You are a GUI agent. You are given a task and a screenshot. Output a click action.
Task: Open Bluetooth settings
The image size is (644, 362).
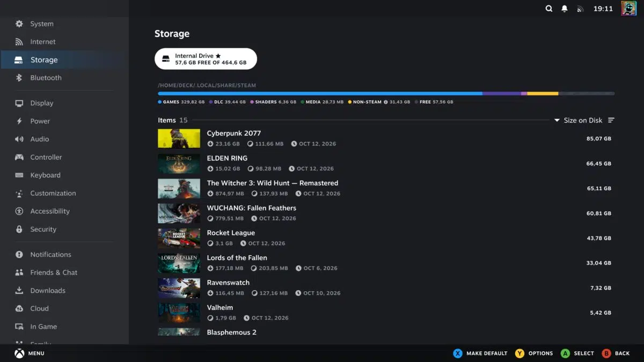(x=64, y=78)
